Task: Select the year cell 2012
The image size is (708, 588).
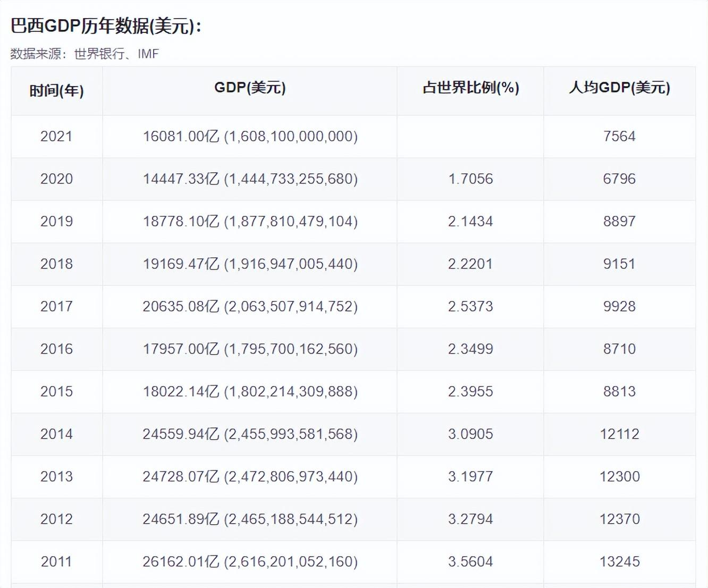Action: tap(56, 519)
